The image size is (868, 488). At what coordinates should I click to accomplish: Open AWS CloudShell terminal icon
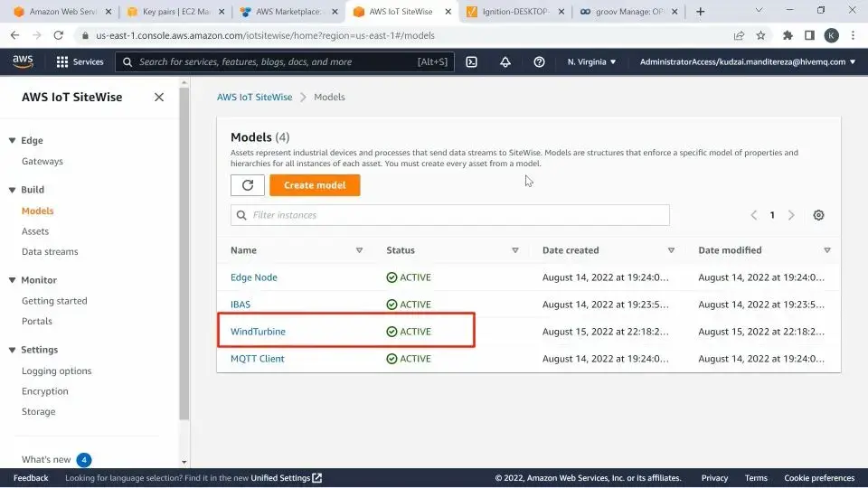[471, 62]
